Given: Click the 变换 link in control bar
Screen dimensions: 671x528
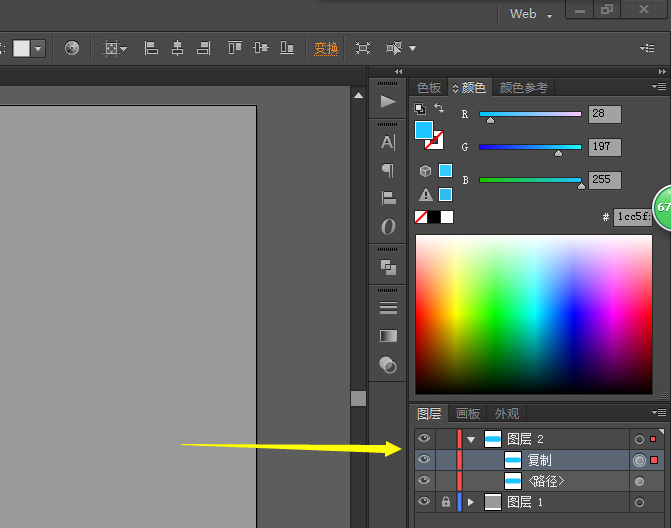Looking at the screenshot, I should [x=326, y=48].
